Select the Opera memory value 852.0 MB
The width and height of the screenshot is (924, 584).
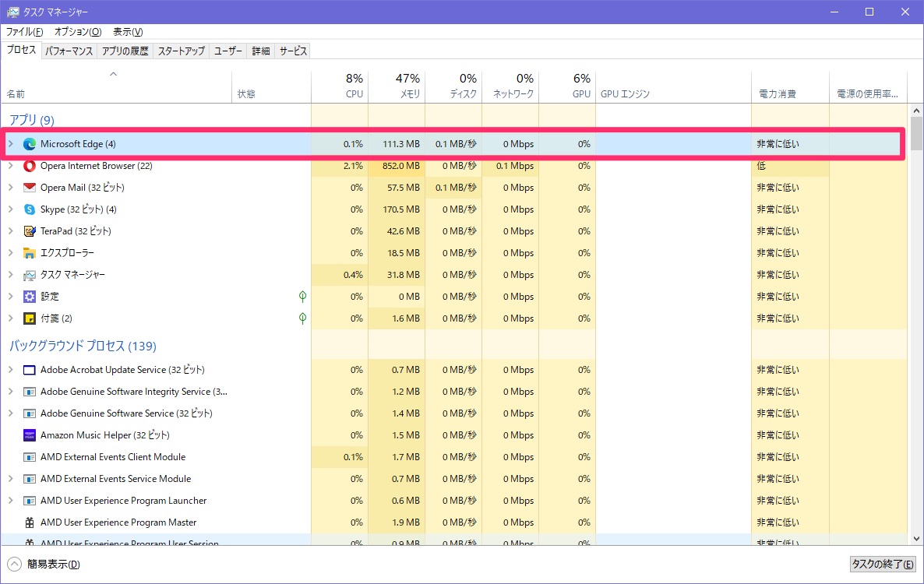tap(400, 165)
